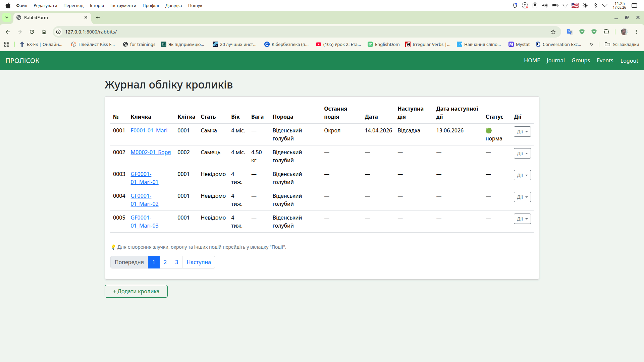
Task: Open the macOS notification bell icon
Action: coord(515,5)
